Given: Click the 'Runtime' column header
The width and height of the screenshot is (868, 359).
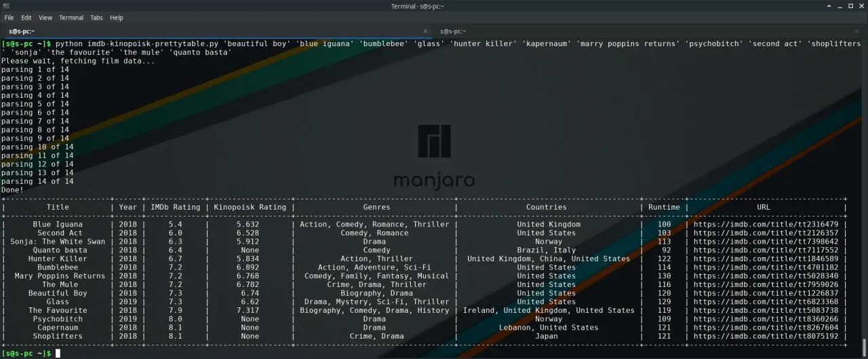Looking at the screenshot, I should [x=664, y=208].
